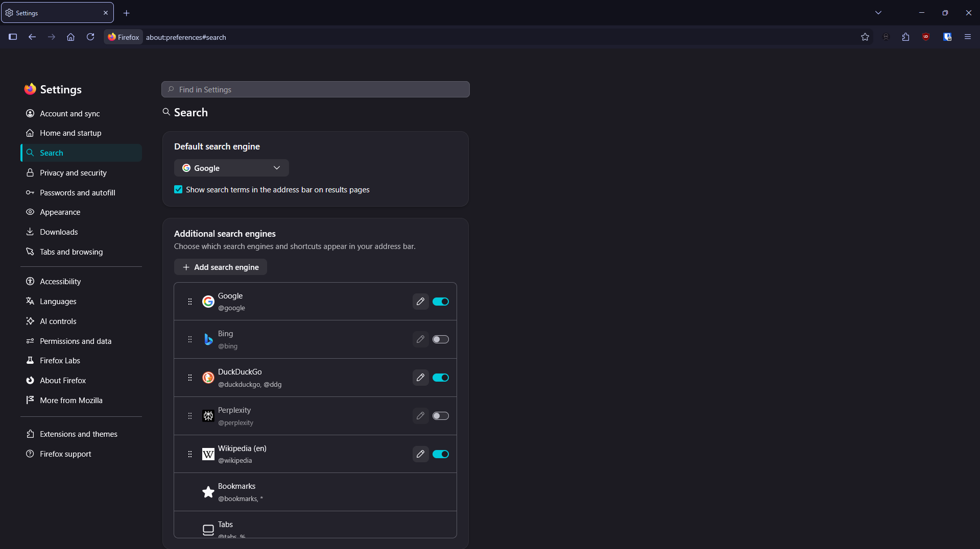
Task: Edit the Bing search engine
Action: pos(420,339)
